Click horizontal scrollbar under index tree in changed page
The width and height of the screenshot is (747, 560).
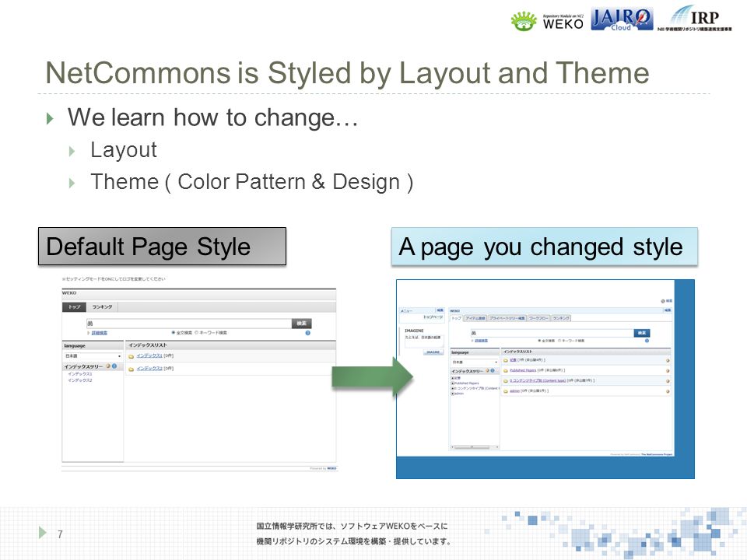point(475,447)
